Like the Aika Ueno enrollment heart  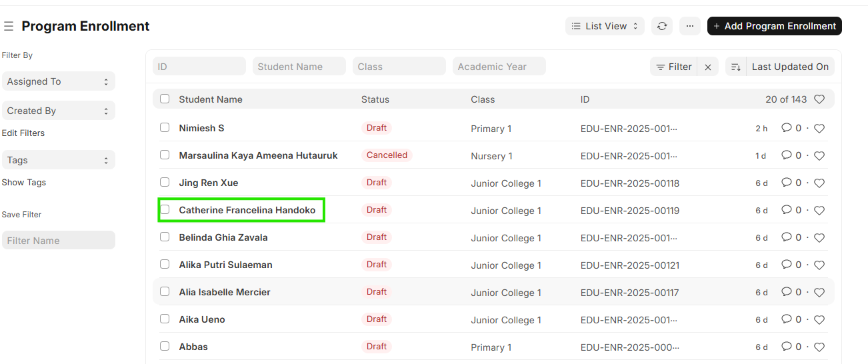[819, 320]
